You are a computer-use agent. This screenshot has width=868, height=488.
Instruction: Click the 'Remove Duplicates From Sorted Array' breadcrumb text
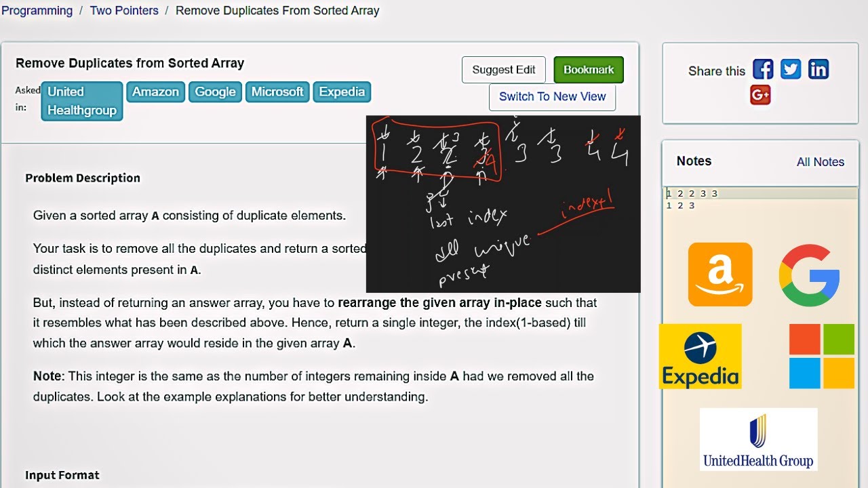[x=277, y=11]
